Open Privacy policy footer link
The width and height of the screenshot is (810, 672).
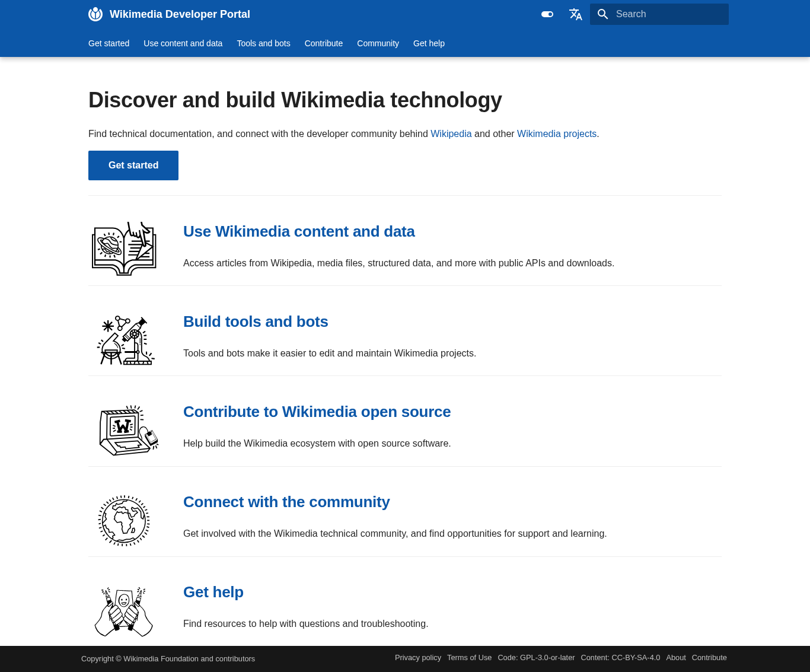coord(418,658)
